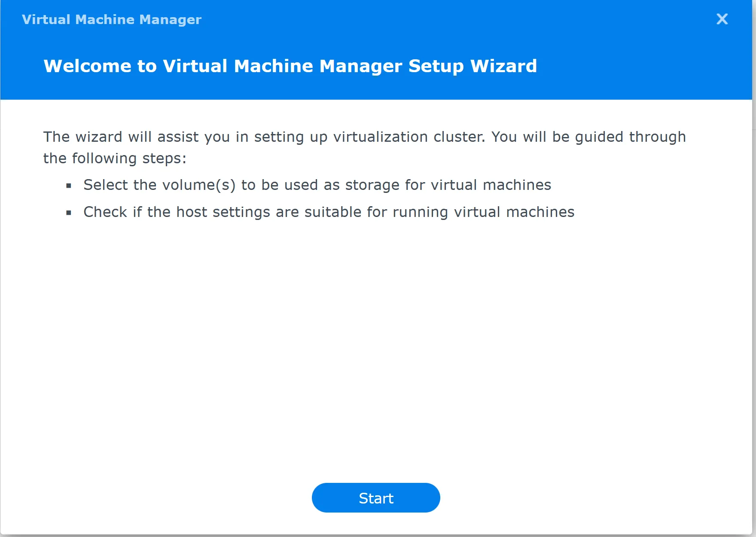Close the Virtual Machine Manager wizard
Screen dimensions: 756x537
pos(722,19)
